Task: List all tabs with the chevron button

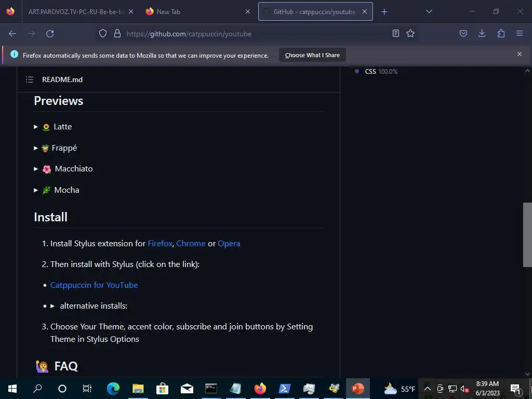Action: pos(429,11)
